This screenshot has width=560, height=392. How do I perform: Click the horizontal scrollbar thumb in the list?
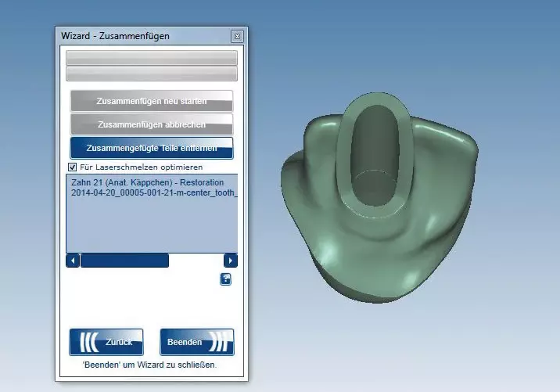(x=124, y=261)
